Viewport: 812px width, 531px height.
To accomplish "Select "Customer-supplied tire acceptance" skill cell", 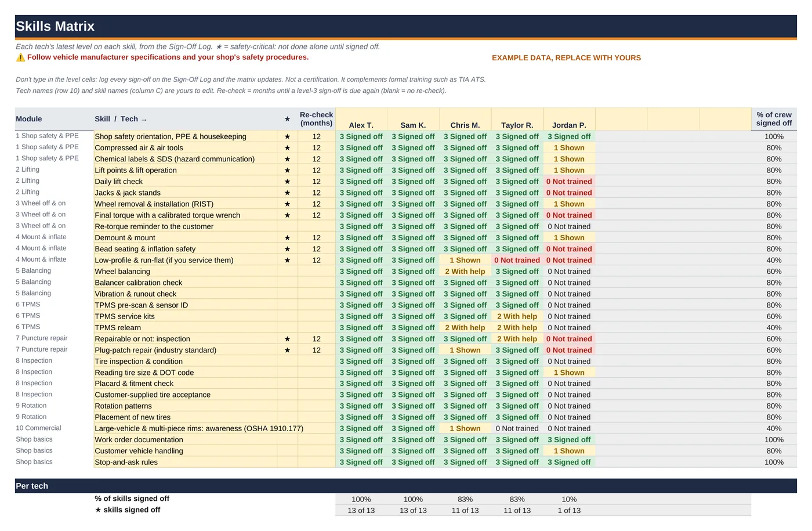I will tap(186, 395).
